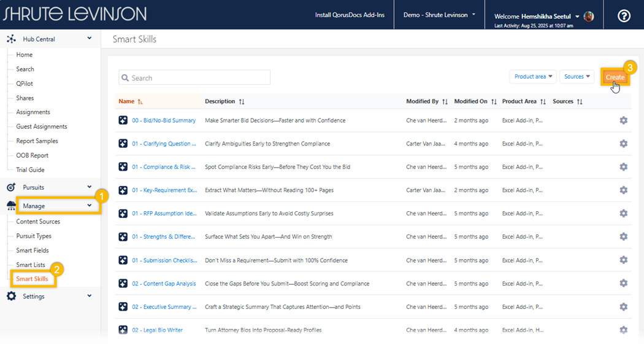The image size is (644, 345).
Task: Expand Demo - Shrute Levinson account dropdown
Action: (x=439, y=15)
